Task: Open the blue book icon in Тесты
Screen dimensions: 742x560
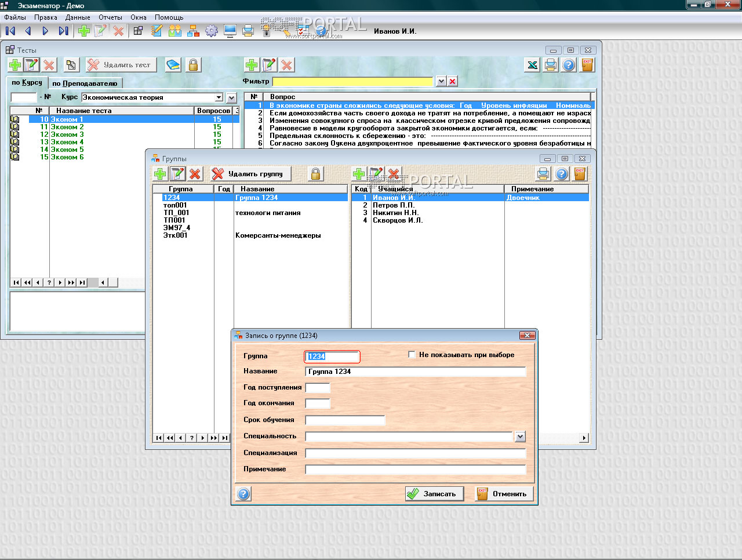Action: pos(173,65)
